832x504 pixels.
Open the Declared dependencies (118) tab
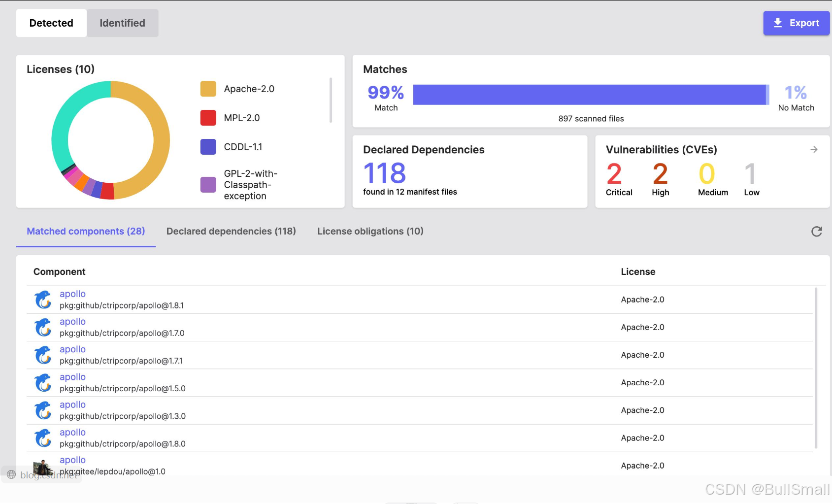click(x=231, y=231)
